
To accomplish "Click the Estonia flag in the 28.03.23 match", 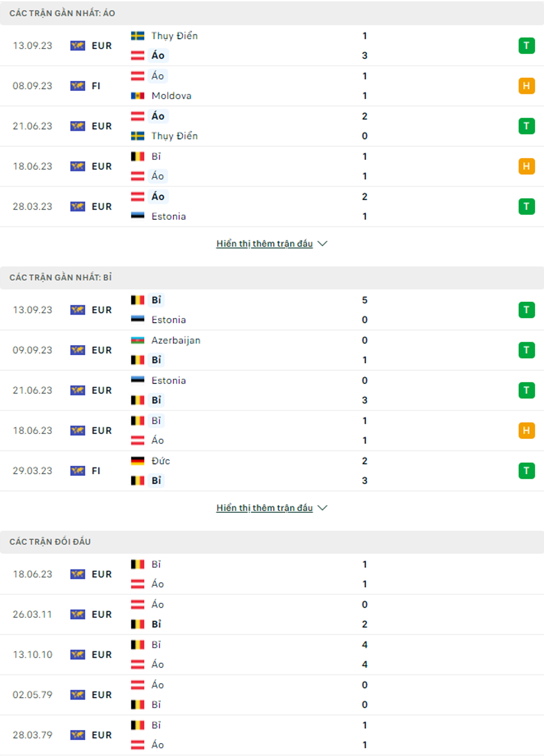I will pyautogui.click(x=138, y=216).
